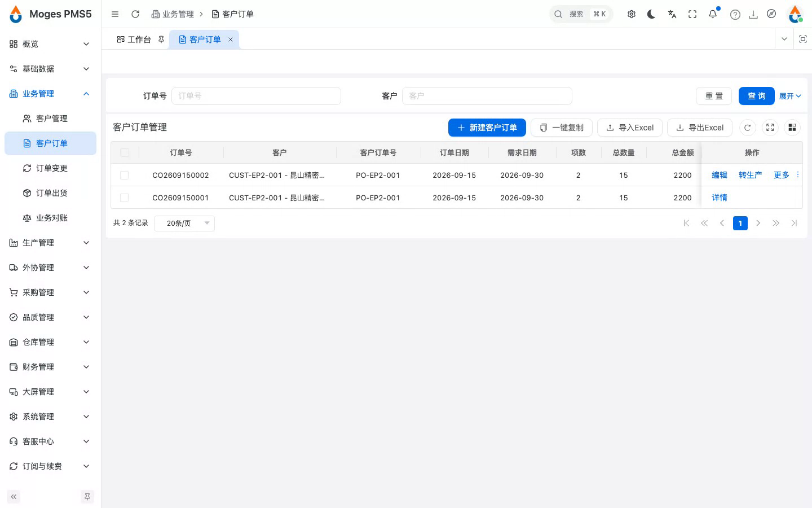Switch to dark mode via moon icon
The width and height of the screenshot is (812, 508).
(652, 14)
